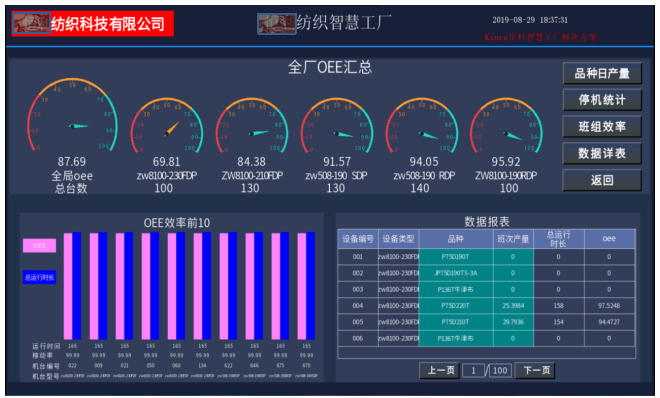This screenshot has width=660, height=398.
Task: Select device row 004 number cell
Action: tap(358, 306)
